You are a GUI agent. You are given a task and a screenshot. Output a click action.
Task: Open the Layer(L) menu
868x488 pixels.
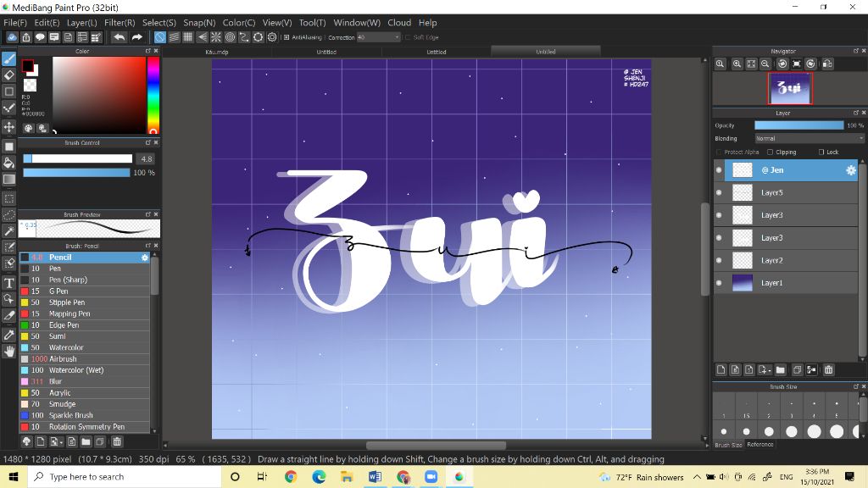pyautogui.click(x=81, y=23)
